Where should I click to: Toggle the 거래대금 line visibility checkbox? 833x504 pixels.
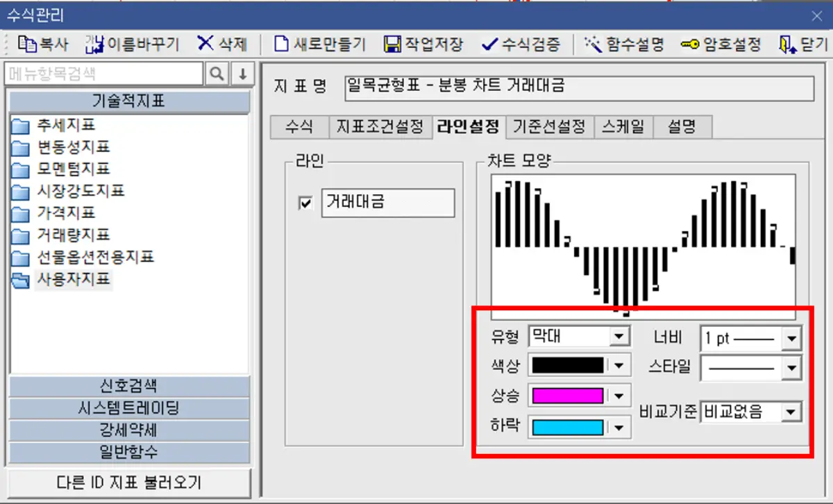click(304, 203)
